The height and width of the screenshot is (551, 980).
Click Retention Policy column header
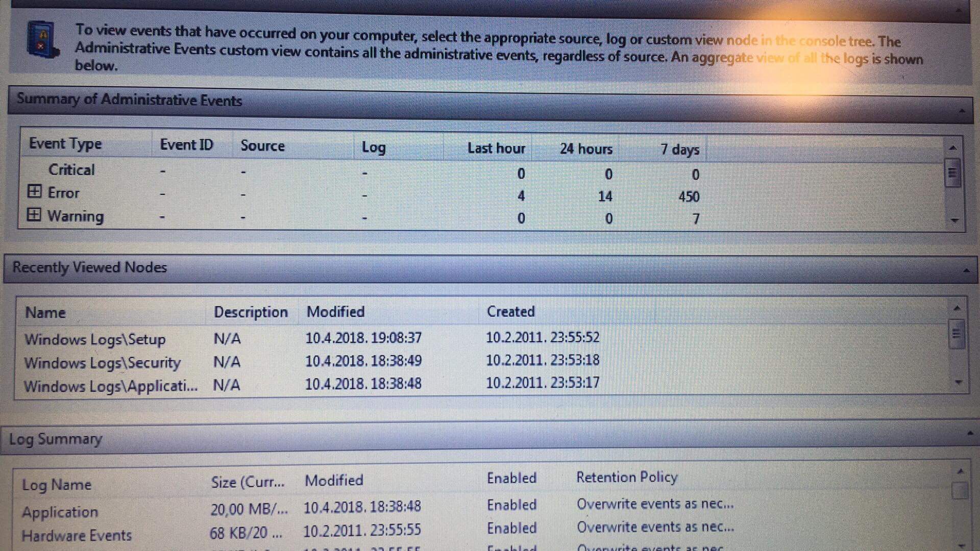click(627, 478)
